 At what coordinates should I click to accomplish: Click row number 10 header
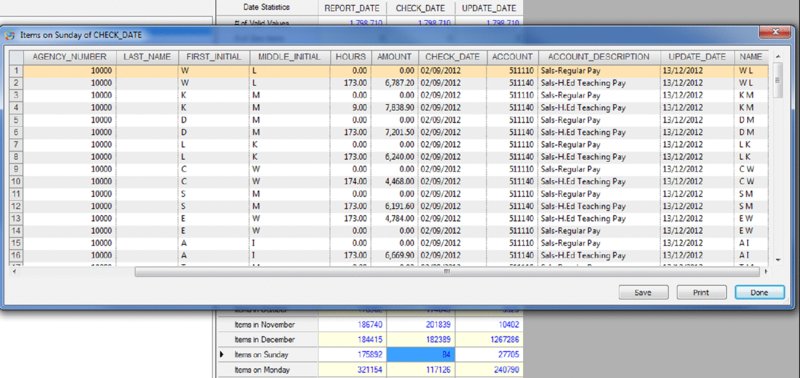click(16, 181)
